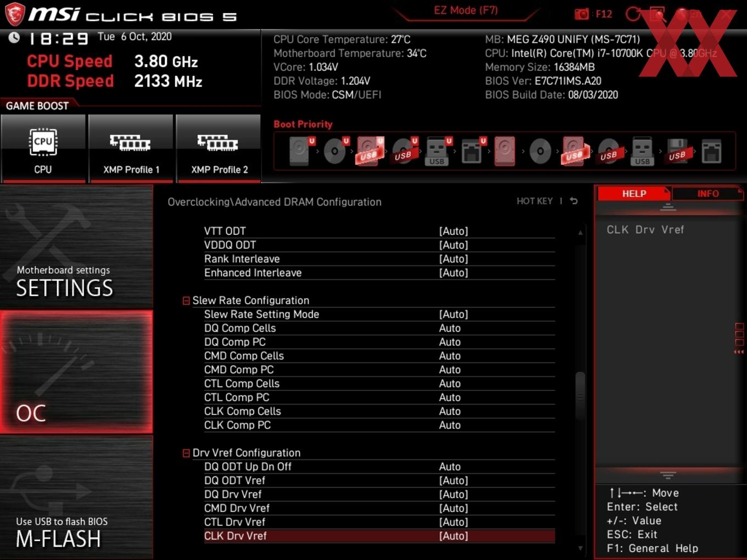The image size is (747, 560).
Task: Click the settings list scrollbar thumb
Action: (x=580, y=396)
